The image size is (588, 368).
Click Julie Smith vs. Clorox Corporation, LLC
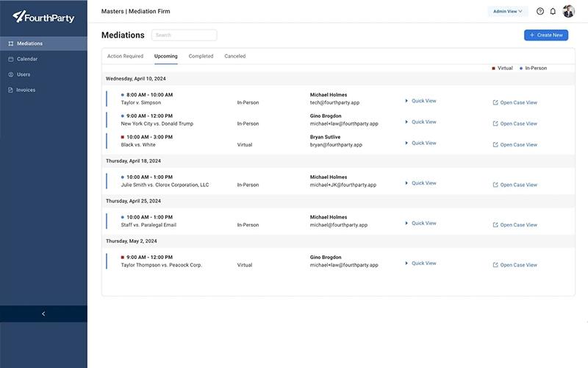point(165,185)
